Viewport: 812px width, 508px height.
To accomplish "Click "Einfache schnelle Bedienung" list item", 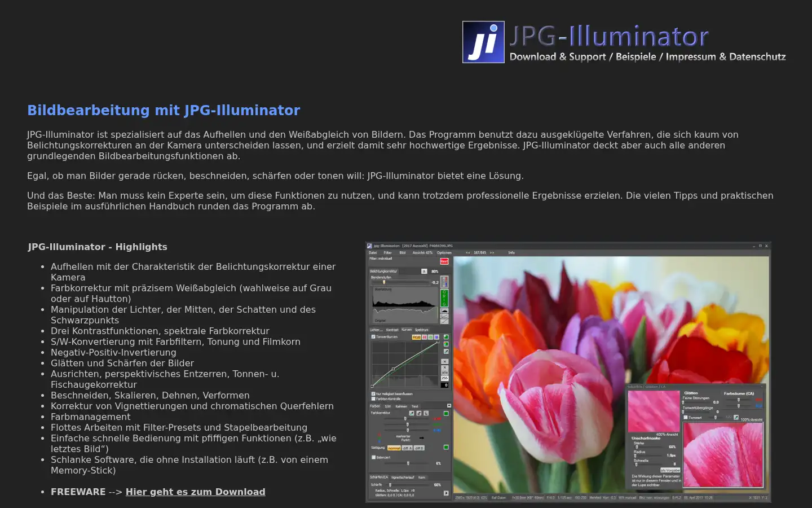I will click(x=193, y=444).
